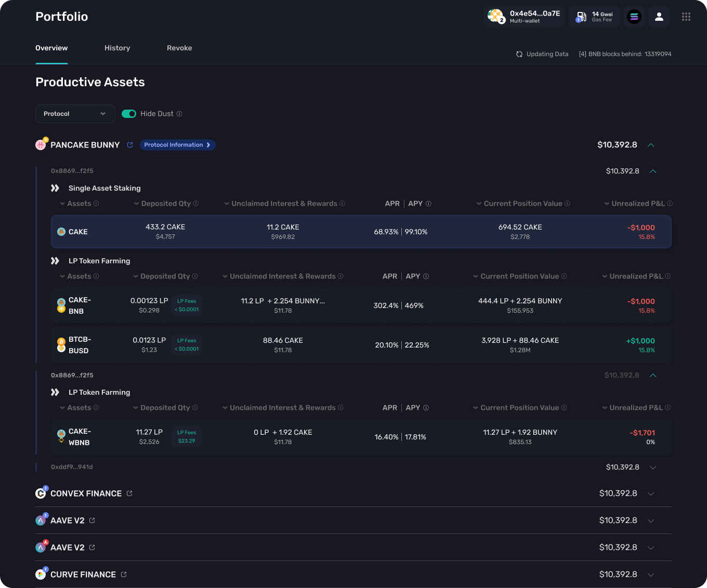Click 11.2 LP + 2.254 BUNNY rewards
The height and width of the screenshot is (588, 707).
point(283,301)
